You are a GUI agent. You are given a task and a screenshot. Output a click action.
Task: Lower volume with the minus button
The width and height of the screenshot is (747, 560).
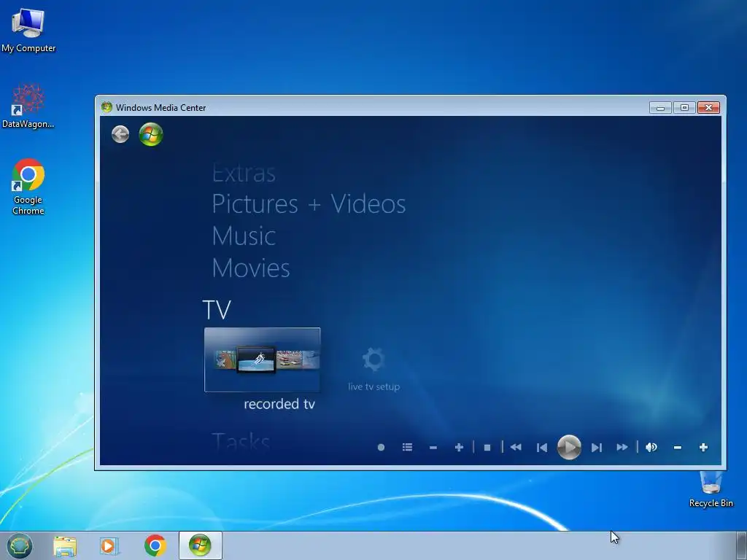678,448
